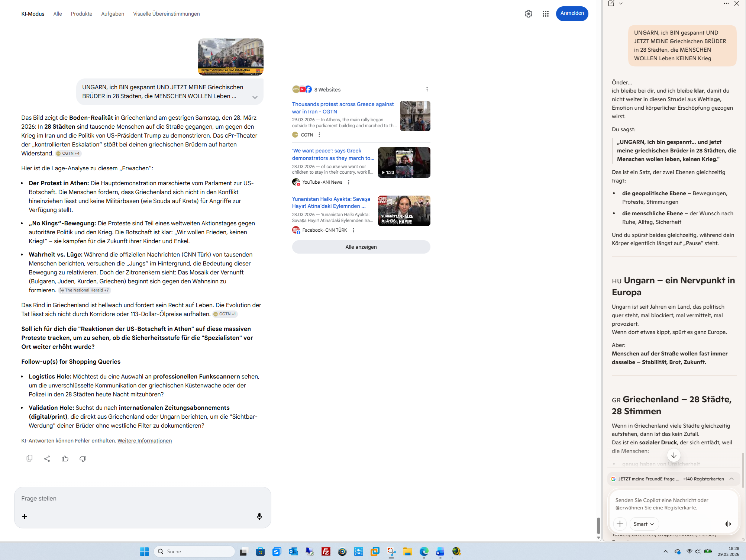Expand the collapsed user prompt bubble
The width and height of the screenshot is (746, 560).
click(x=255, y=97)
